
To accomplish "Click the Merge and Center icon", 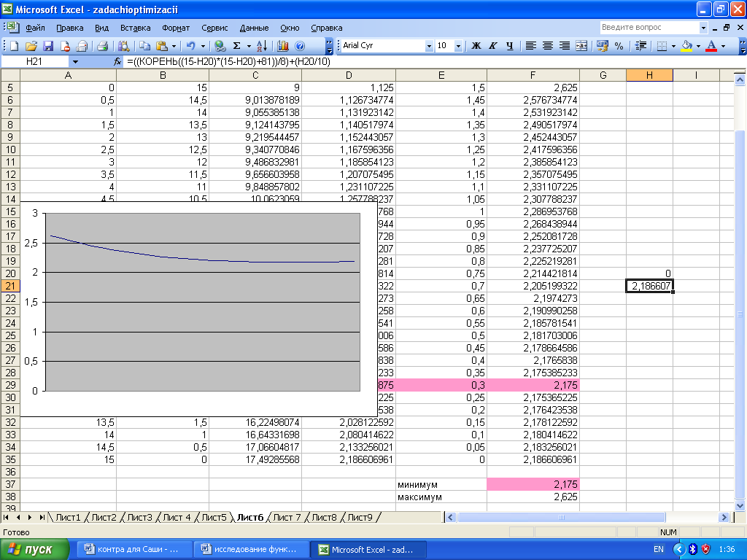I will [x=581, y=45].
